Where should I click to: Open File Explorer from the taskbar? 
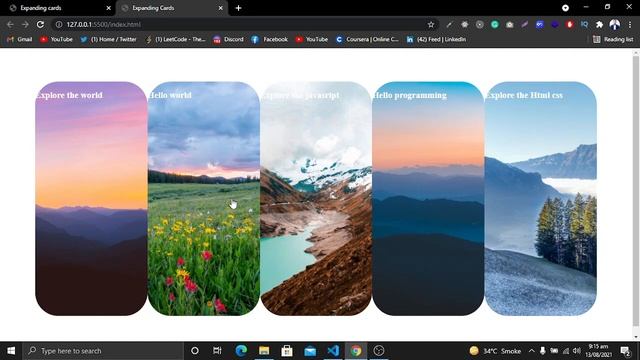(264, 351)
